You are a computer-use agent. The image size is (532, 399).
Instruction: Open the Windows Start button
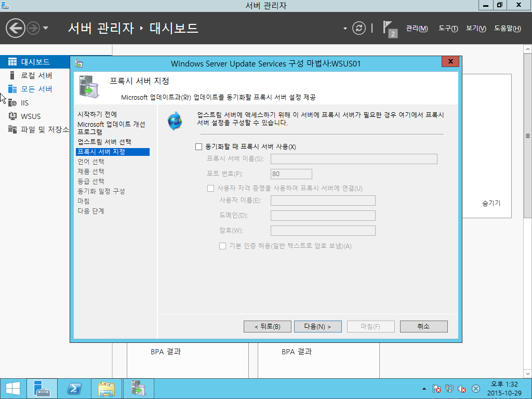click(13, 389)
